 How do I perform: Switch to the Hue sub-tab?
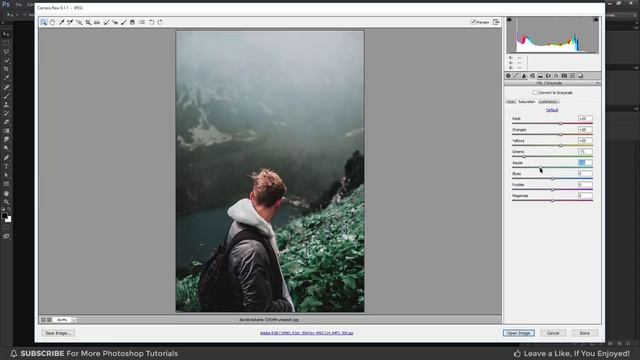511,102
